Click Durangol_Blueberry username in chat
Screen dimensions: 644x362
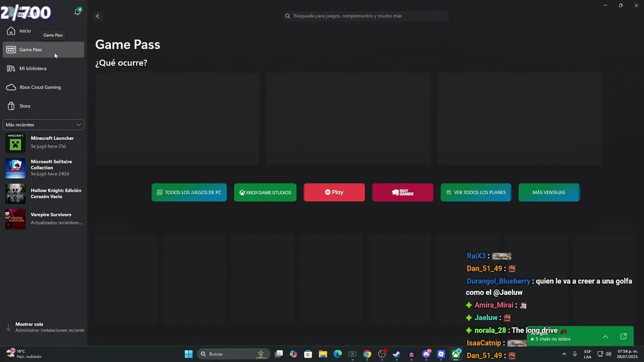click(x=498, y=281)
